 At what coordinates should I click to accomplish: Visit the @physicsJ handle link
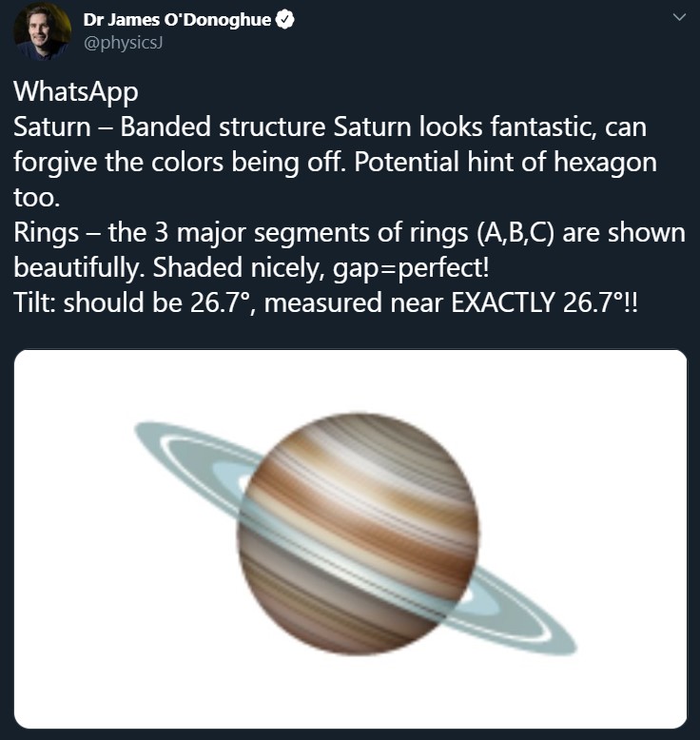pos(124,42)
